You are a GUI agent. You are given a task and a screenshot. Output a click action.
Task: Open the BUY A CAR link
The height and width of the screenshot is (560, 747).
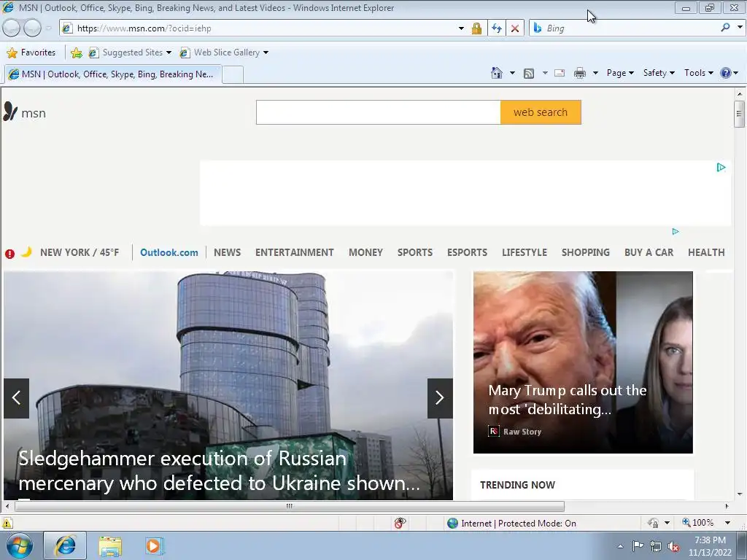coord(649,252)
